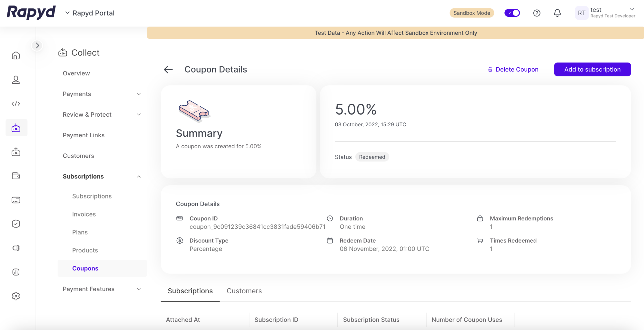Screen dimensions: 644x330
Task: Select Plans in the Subscriptions submenu
Action: point(80,232)
